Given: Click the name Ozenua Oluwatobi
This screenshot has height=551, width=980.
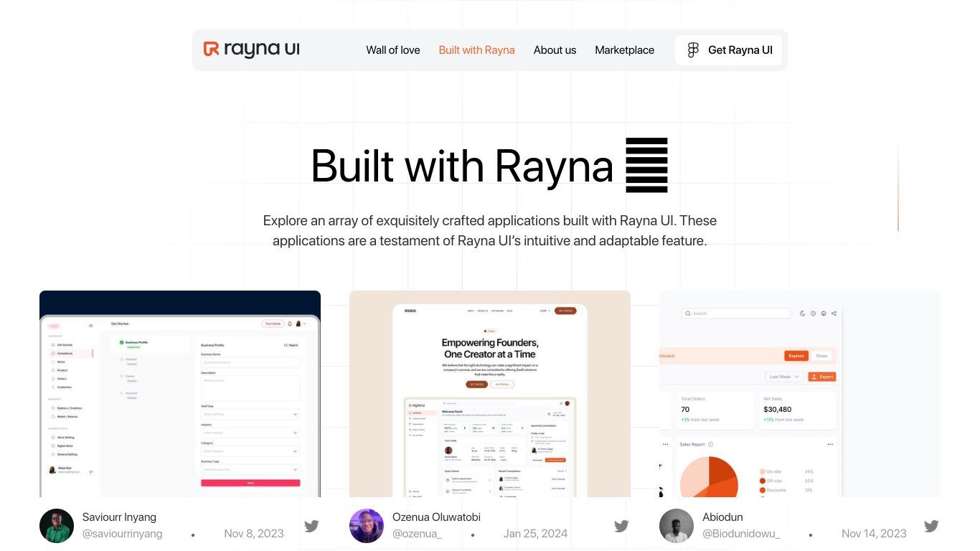Looking at the screenshot, I should 436,517.
